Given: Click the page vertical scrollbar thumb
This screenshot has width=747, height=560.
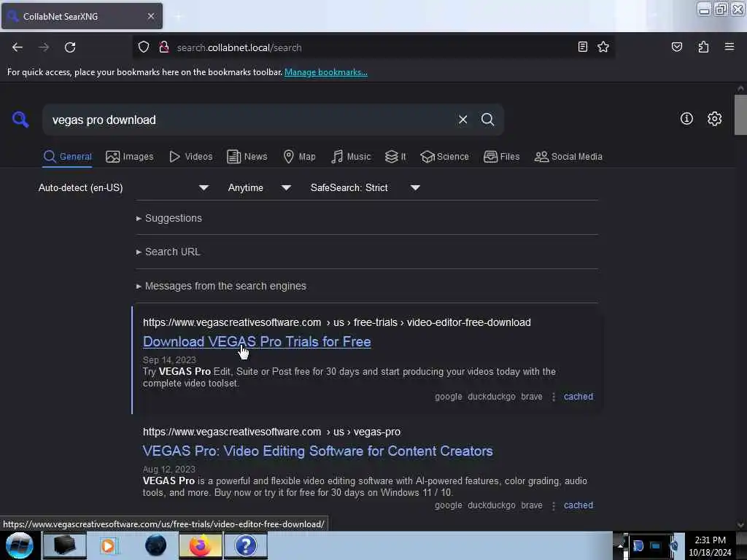Looking at the screenshot, I should point(740,114).
